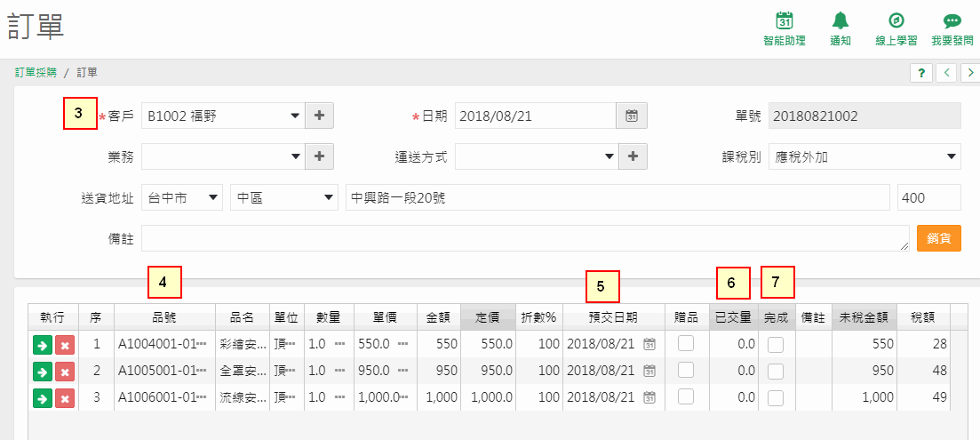980x440 pixels.
Task: Select cell 流線安... in 品名 column
Action: (x=242, y=396)
